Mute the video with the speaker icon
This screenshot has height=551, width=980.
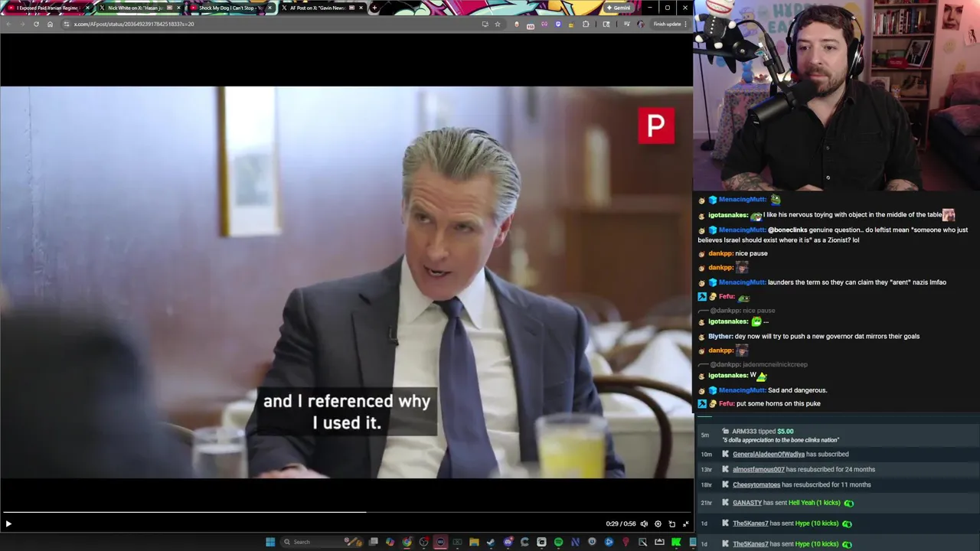644,523
